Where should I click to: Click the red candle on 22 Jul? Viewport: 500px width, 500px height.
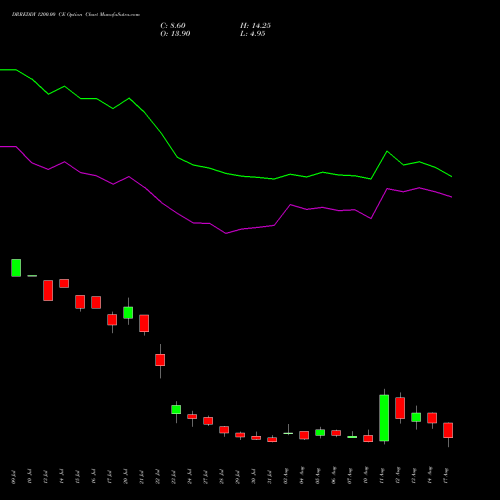(x=160, y=360)
